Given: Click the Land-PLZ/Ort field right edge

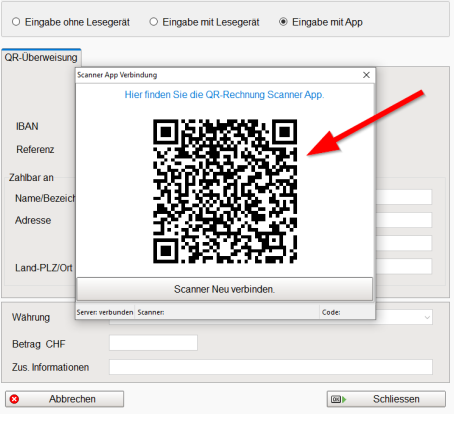Looking at the screenshot, I should (x=404, y=266).
